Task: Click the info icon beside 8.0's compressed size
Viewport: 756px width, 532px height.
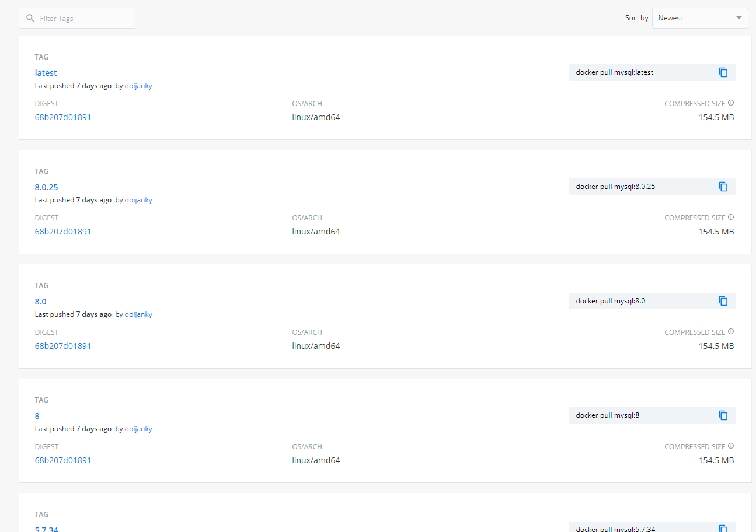Action: point(731,332)
